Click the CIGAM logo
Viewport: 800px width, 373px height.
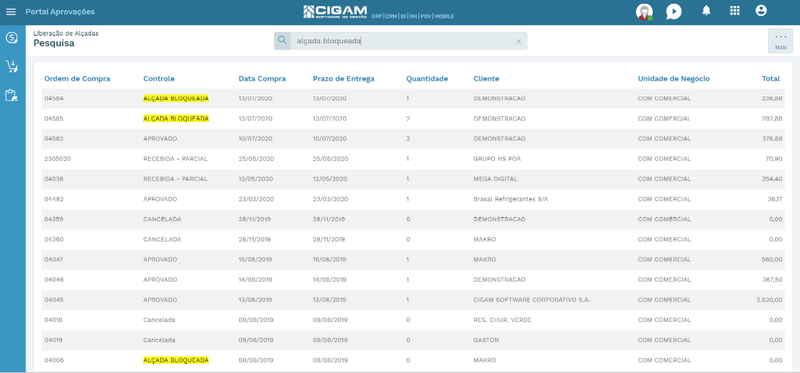335,11
